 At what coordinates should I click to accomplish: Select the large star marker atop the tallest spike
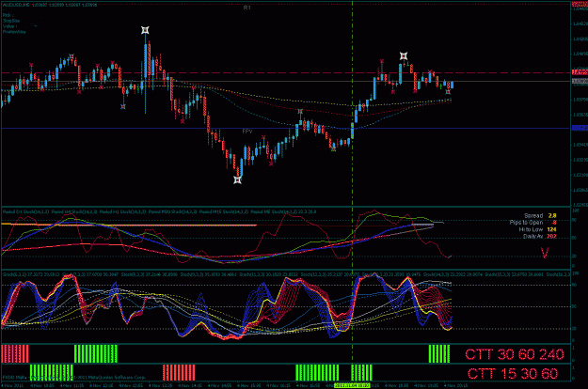[x=145, y=30]
